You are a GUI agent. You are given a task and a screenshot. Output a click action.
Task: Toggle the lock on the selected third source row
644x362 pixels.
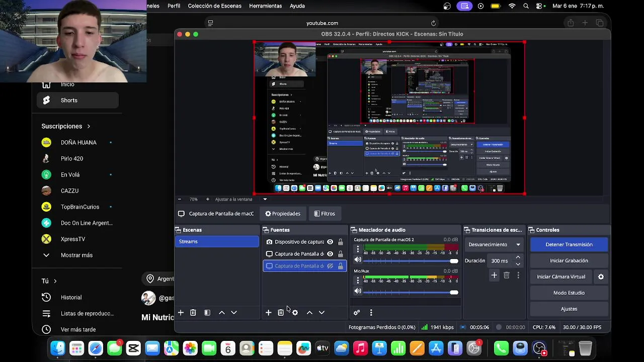(x=341, y=266)
